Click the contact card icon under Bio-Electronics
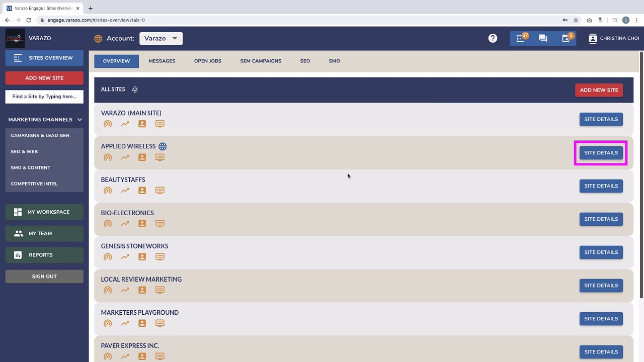The width and height of the screenshot is (644, 362). tap(142, 223)
